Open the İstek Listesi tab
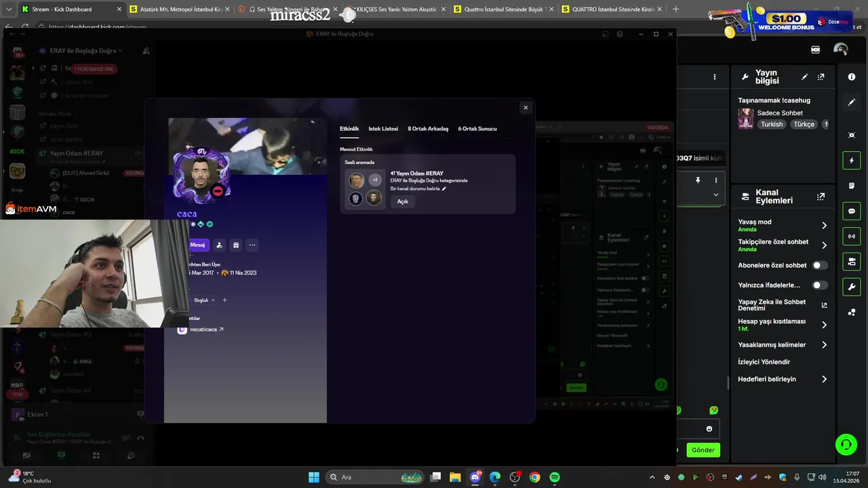The width and height of the screenshot is (868, 488). [x=383, y=129]
